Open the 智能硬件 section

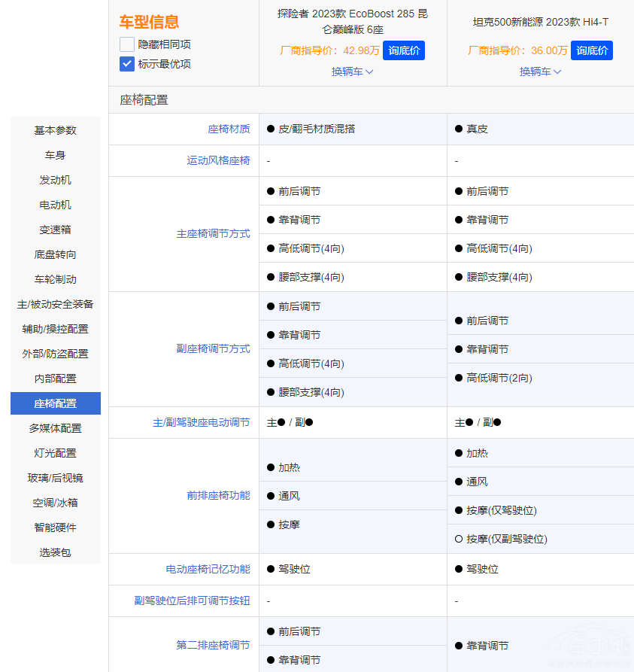(x=55, y=528)
